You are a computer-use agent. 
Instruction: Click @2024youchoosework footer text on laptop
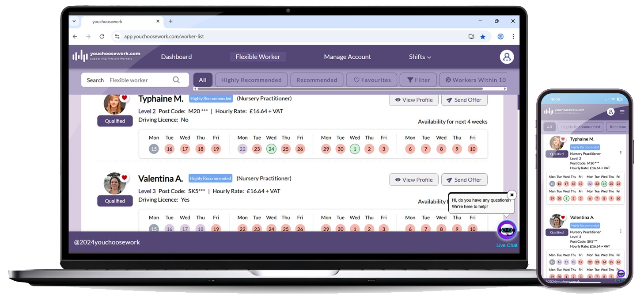(x=107, y=242)
